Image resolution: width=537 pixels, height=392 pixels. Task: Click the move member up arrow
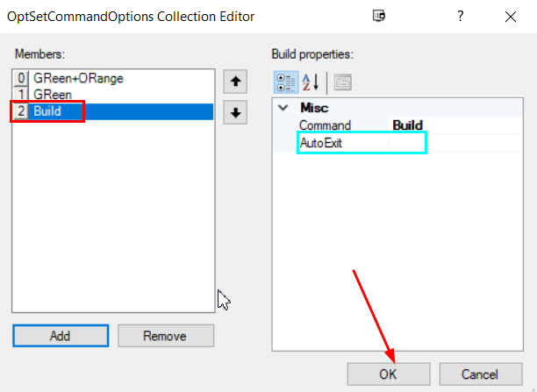(234, 82)
